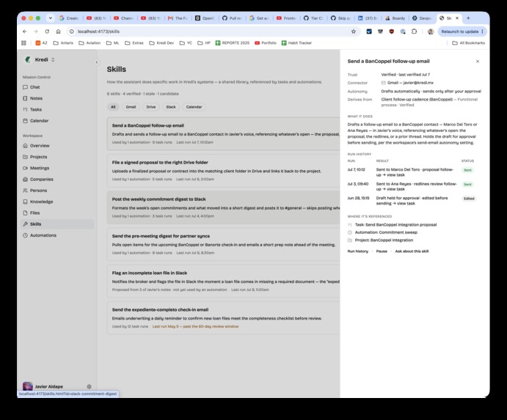Click the browser home button
Image resolution: width=507 pixels, height=420 pixels.
pos(58,32)
